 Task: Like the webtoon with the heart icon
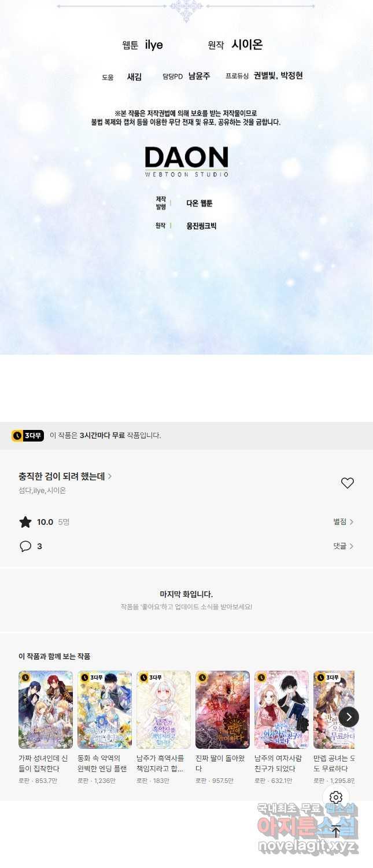click(347, 483)
